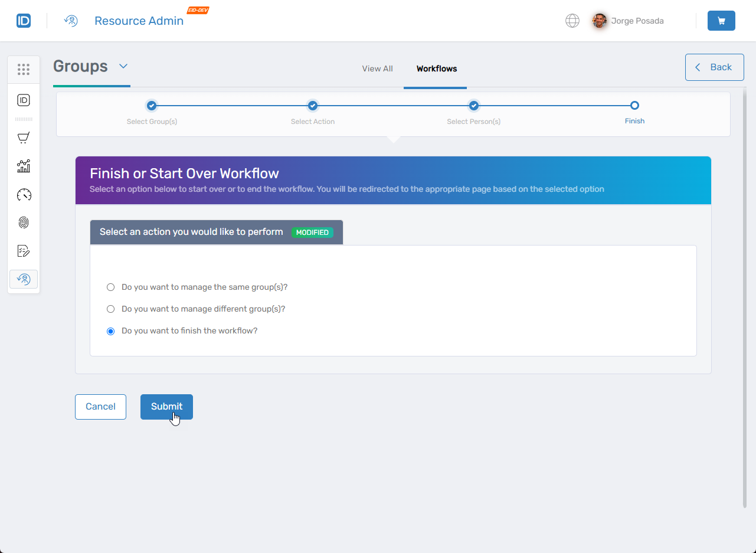The width and height of the screenshot is (756, 553).
Task: Open the Workflows tab
Action: click(x=436, y=68)
